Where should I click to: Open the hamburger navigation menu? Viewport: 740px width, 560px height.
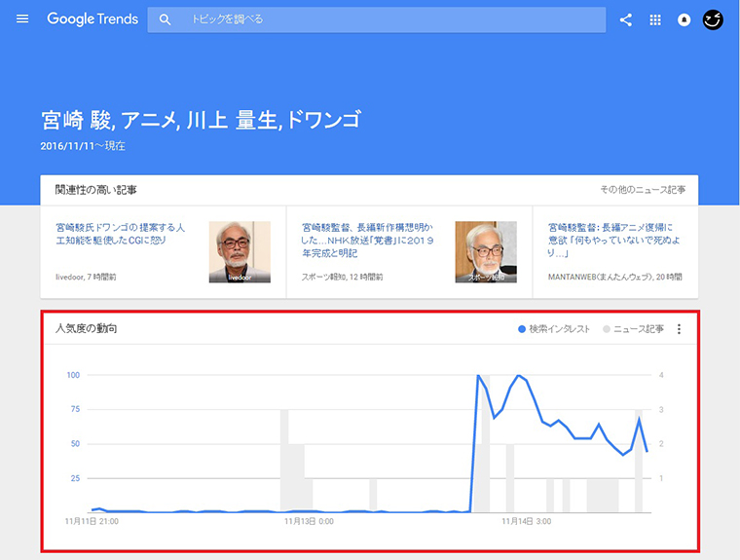pyautogui.click(x=22, y=19)
